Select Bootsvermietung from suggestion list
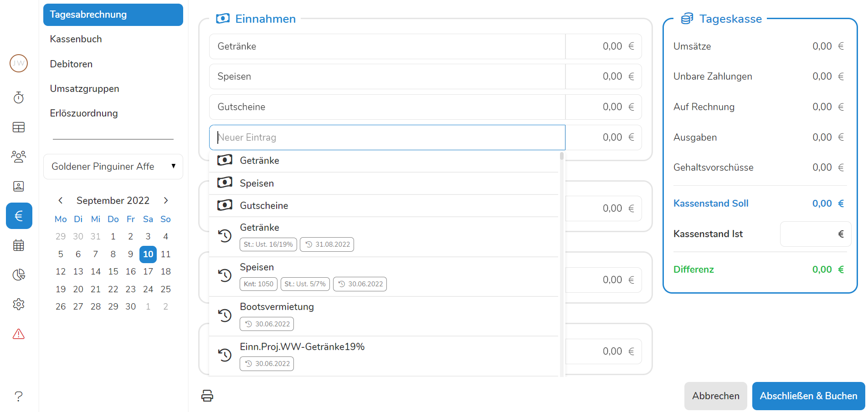This screenshot has height=412, width=868. pos(277,307)
